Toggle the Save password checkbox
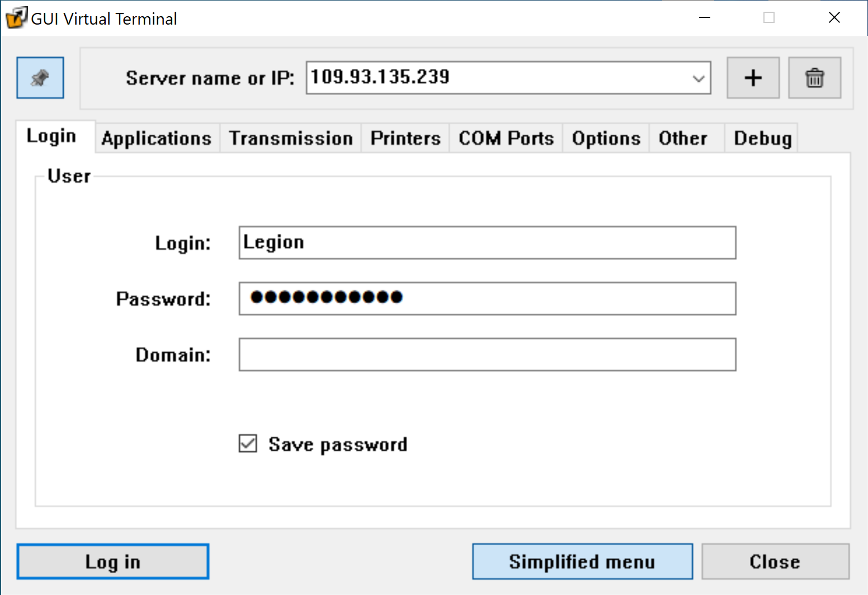The height and width of the screenshot is (595, 868). pyautogui.click(x=248, y=444)
